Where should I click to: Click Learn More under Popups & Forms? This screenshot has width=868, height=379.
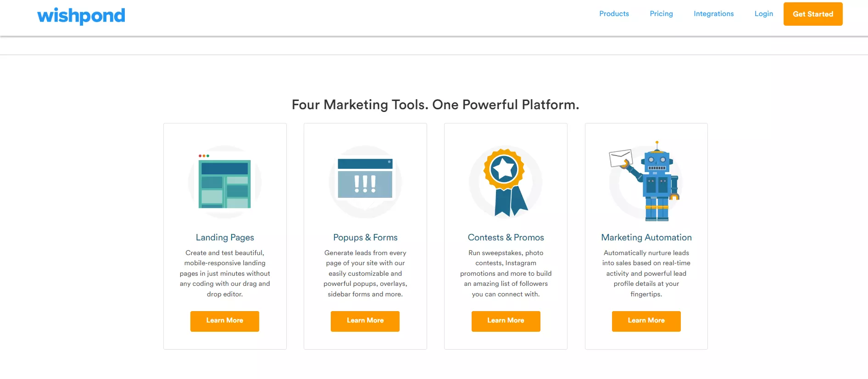365,321
